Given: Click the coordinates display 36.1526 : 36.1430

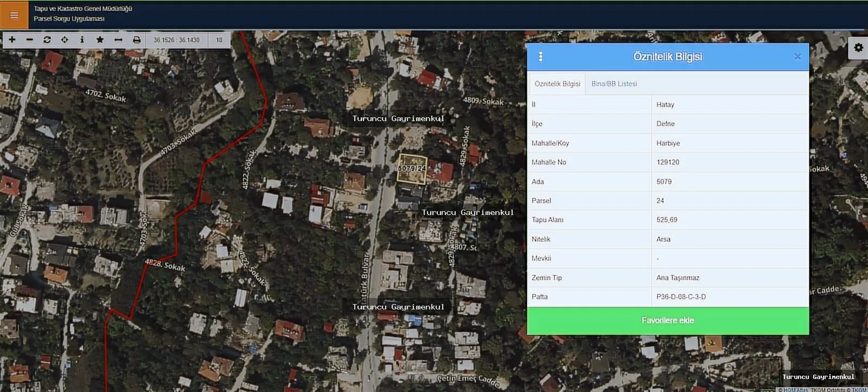Looking at the screenshot, I should [176, 40].
